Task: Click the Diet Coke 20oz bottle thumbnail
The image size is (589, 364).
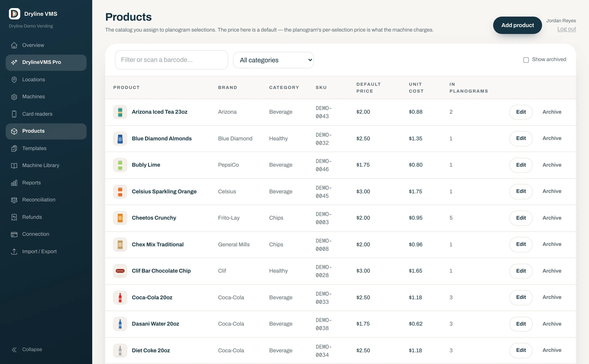Action: pyautogui.click(x=120, y=350)
